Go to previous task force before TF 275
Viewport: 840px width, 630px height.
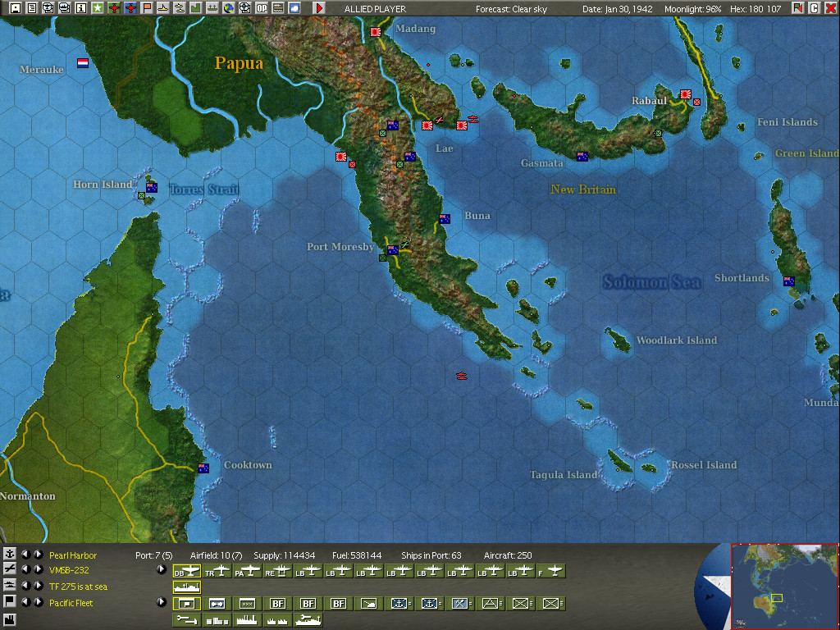pyautogui.click(x=25, y=586)
